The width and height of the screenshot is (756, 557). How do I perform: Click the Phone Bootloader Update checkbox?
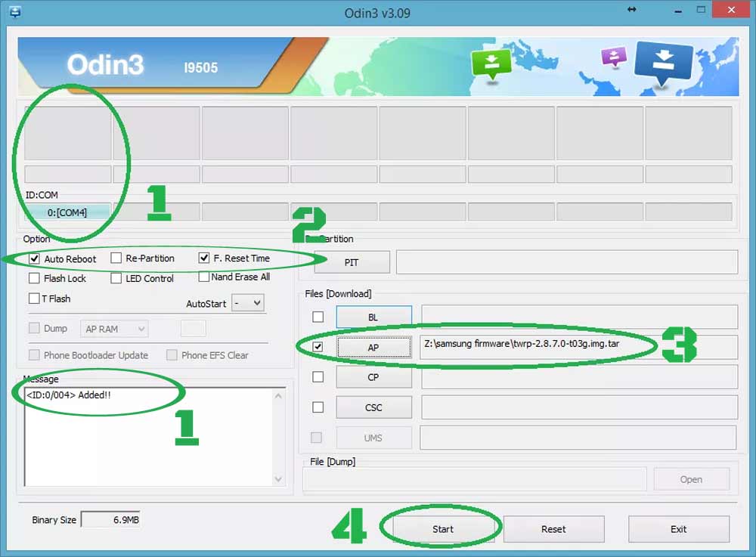34,355
